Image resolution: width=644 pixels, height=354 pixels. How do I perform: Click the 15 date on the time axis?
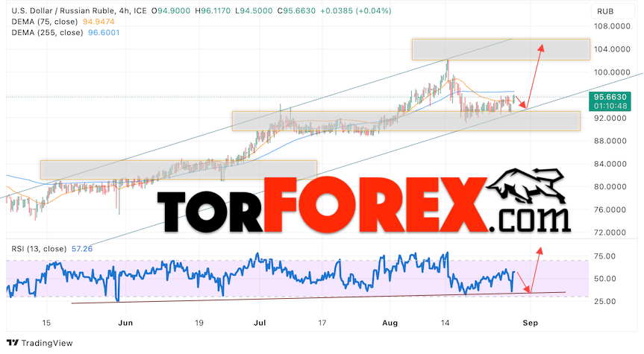[46, 323]
